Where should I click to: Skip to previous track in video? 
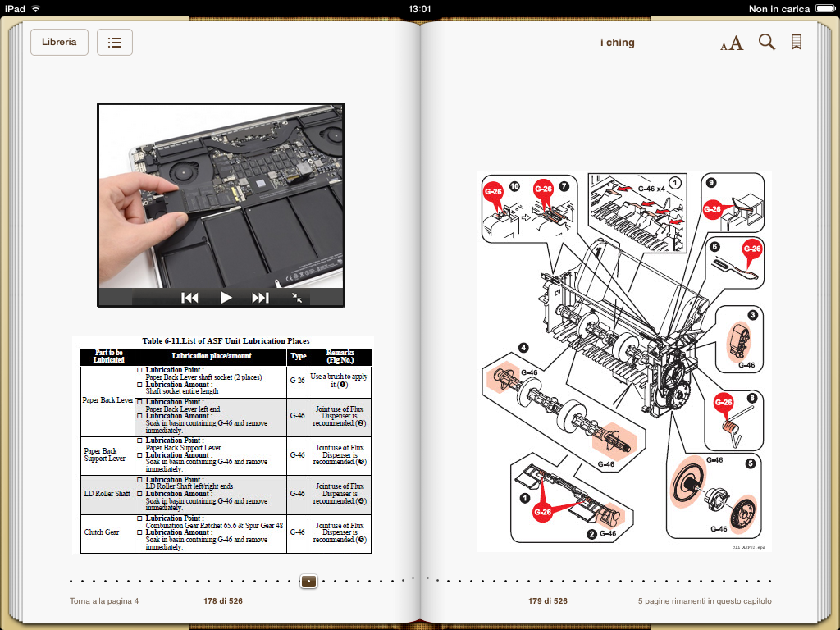(189, 298)
